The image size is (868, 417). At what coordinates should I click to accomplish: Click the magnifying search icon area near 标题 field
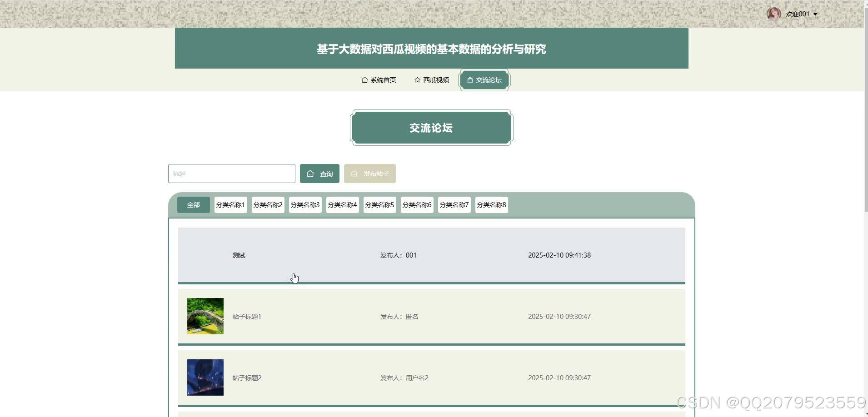310,173
